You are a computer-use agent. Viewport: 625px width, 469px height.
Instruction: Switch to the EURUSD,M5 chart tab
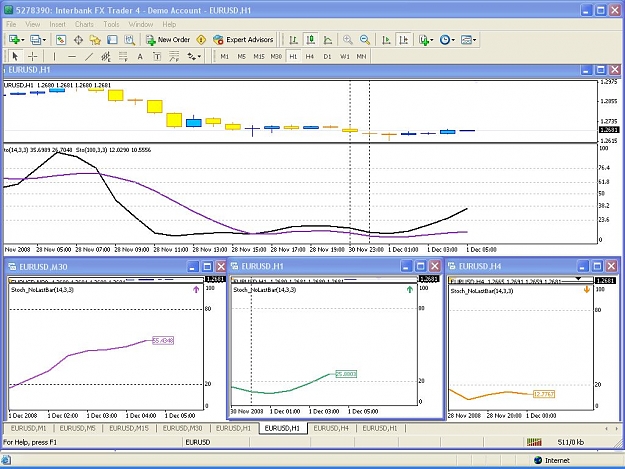click(77, 428)
